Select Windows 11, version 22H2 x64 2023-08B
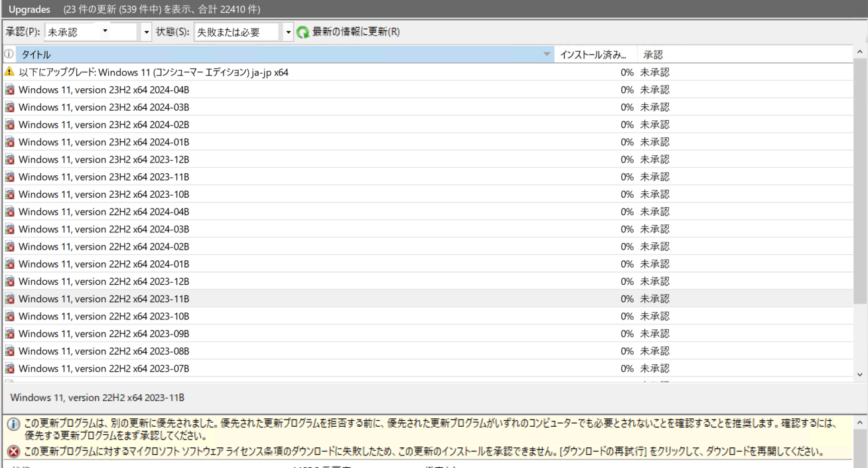 coord(428,351)
